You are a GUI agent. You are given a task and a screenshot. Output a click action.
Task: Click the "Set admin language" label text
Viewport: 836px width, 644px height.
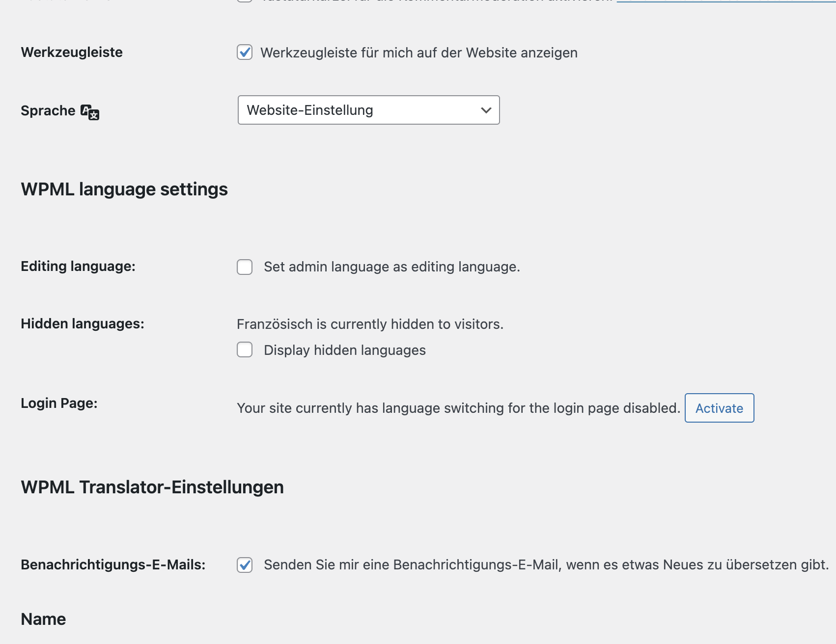click(x=391, y=267)
